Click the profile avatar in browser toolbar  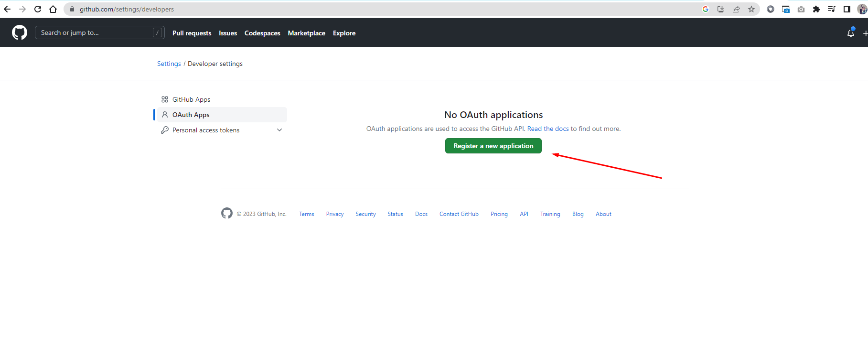pos(862,9)
